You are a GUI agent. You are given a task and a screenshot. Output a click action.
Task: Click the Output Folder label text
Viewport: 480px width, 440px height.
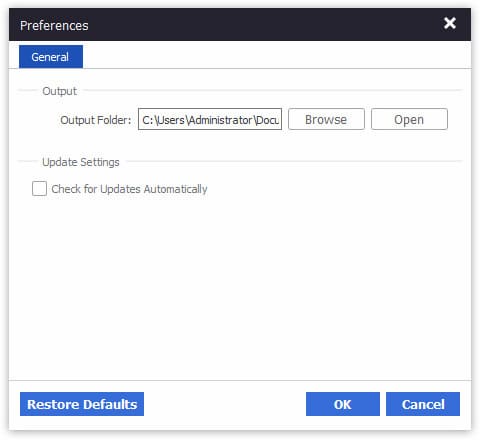coord(96,120)
